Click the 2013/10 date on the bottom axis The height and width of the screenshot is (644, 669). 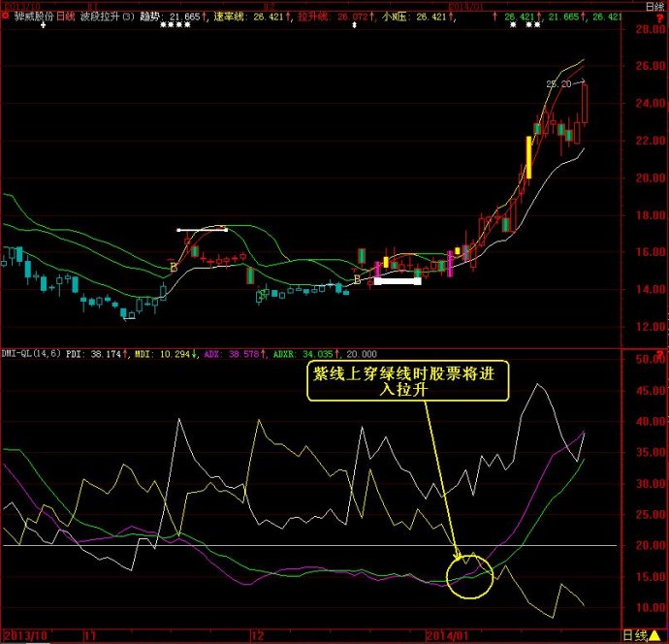(x=25, y=636)
